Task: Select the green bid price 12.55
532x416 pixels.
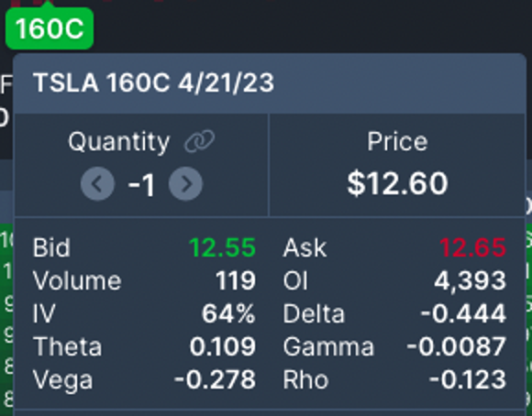Action: click(222, 247)
